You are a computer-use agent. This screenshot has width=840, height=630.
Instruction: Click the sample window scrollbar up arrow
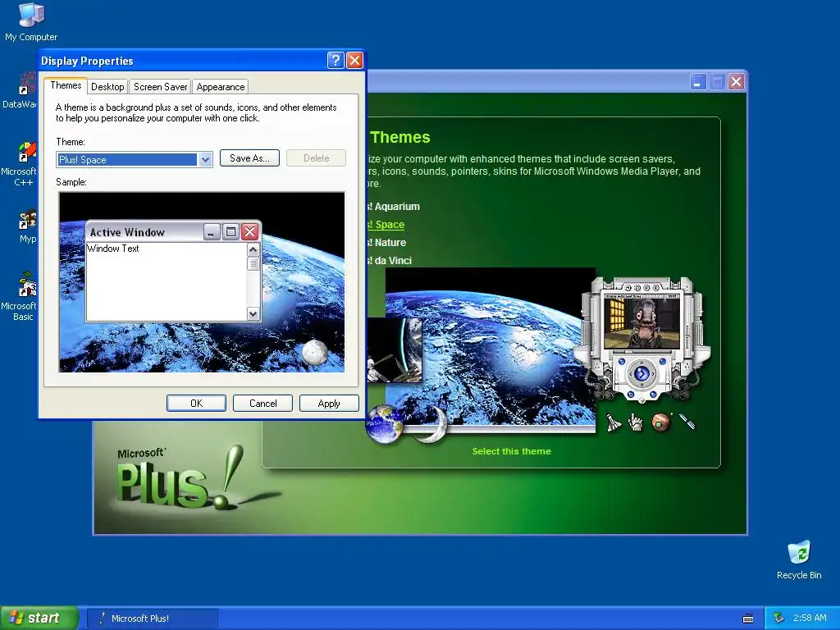point(253,249)
